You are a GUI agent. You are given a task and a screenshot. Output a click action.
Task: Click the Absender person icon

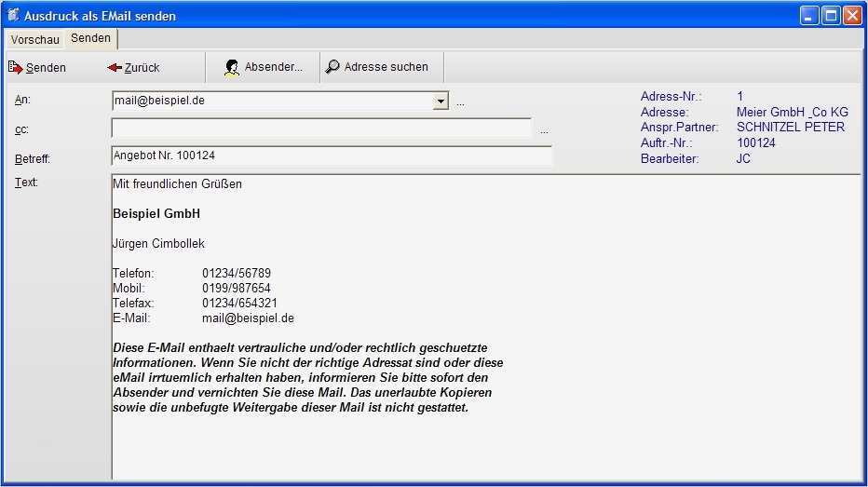[232, 68]
